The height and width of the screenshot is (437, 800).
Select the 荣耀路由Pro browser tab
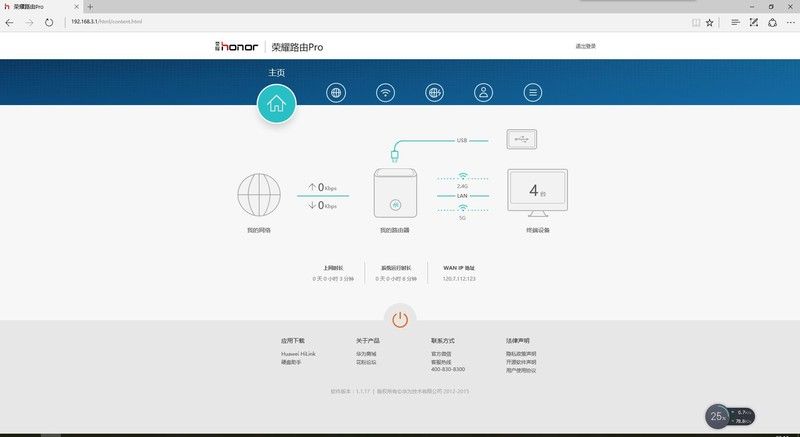click(41, 7)
